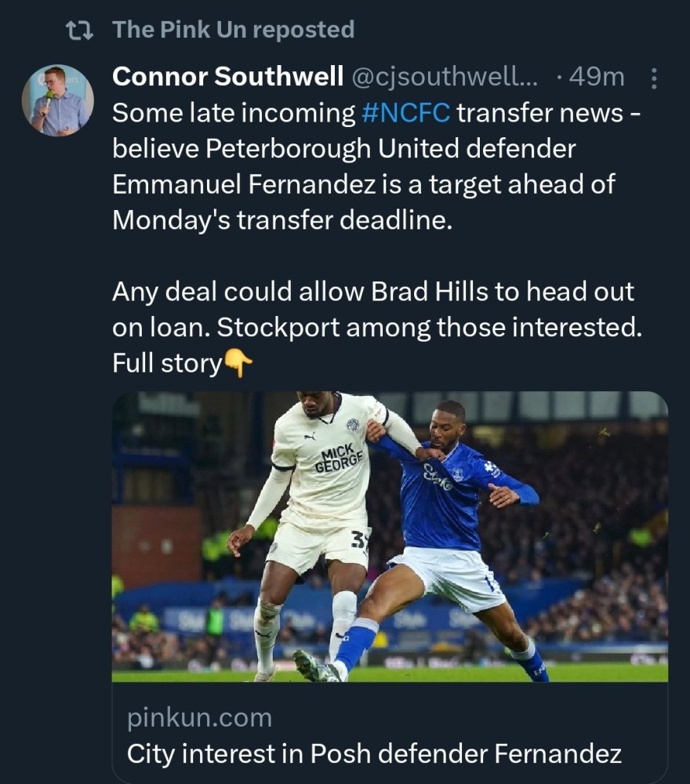Viewport: 690px width, 784px height.
Task: Click the pointing-down hand emoji
Action: [239, 364]
